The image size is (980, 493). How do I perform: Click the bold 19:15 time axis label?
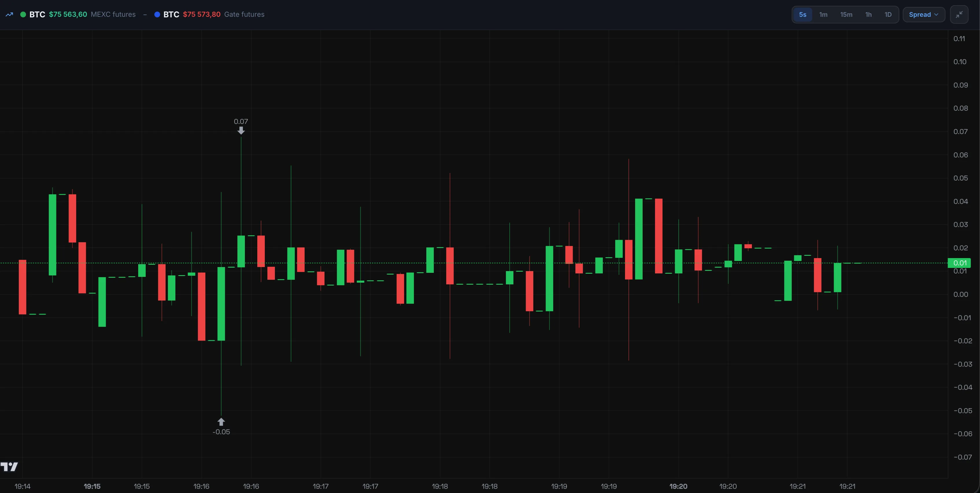92,486
